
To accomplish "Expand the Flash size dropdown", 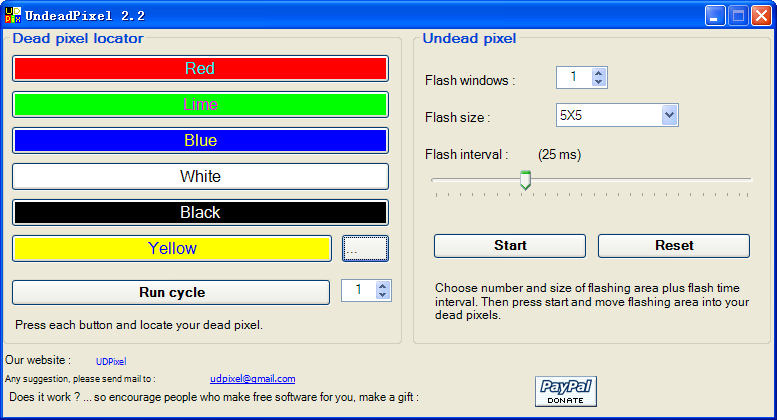I will coord(669,116).
